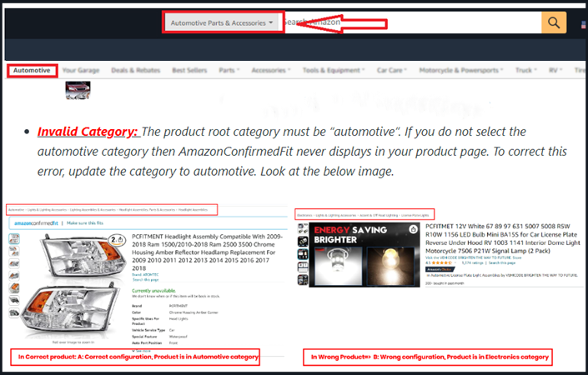
Task: Click the Search Amazon input field
Action: tap(409, 23)
